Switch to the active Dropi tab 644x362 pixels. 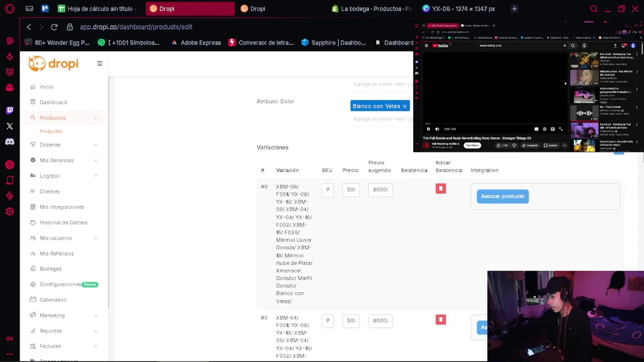click(190, 9)
